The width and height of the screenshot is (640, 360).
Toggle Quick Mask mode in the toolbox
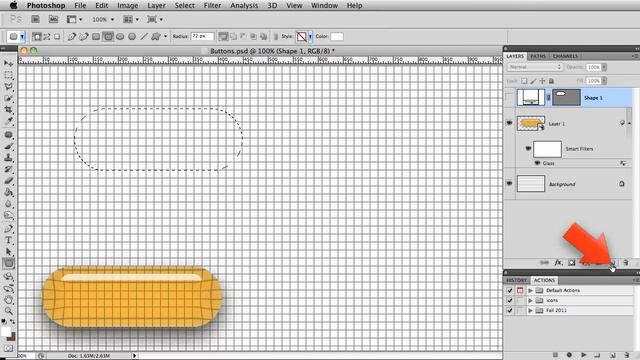click(8, 348)
